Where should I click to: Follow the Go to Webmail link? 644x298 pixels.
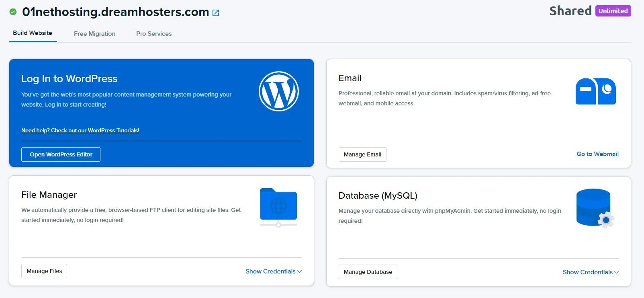click(597, 154)
